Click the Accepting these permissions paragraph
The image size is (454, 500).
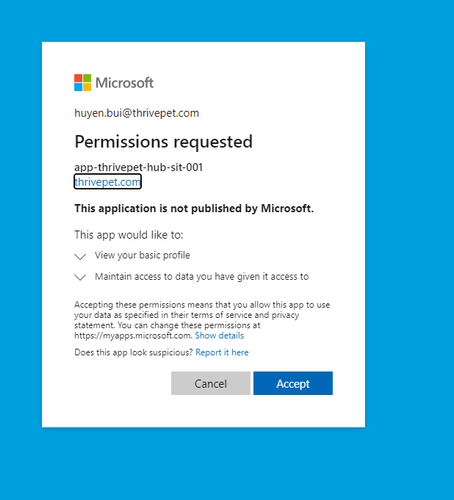[x=202, y=320]
